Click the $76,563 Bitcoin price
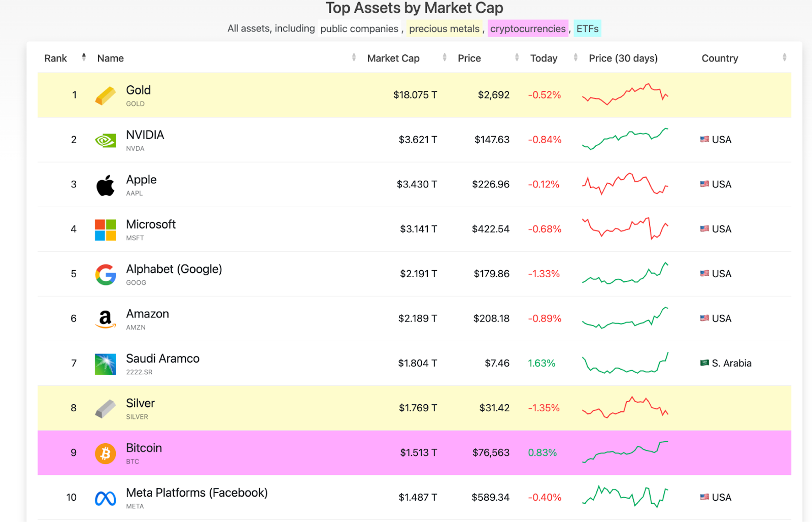Image resolution: width=812 pixels, height=522 pixels. coord(491,452)
